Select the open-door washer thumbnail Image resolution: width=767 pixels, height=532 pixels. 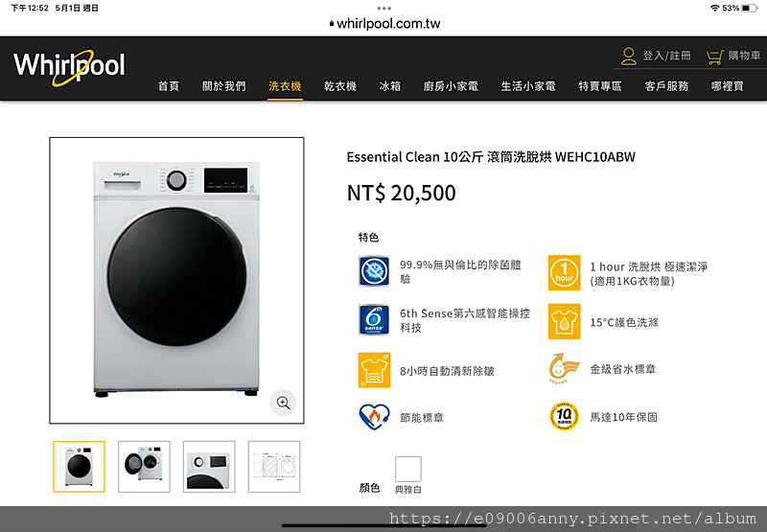click(144, 467)
